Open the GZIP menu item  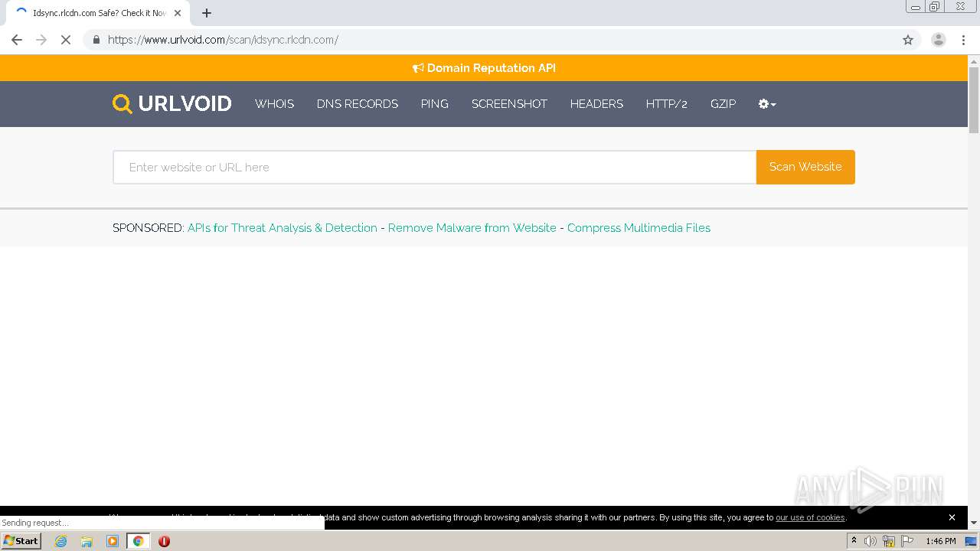[723, 104]
